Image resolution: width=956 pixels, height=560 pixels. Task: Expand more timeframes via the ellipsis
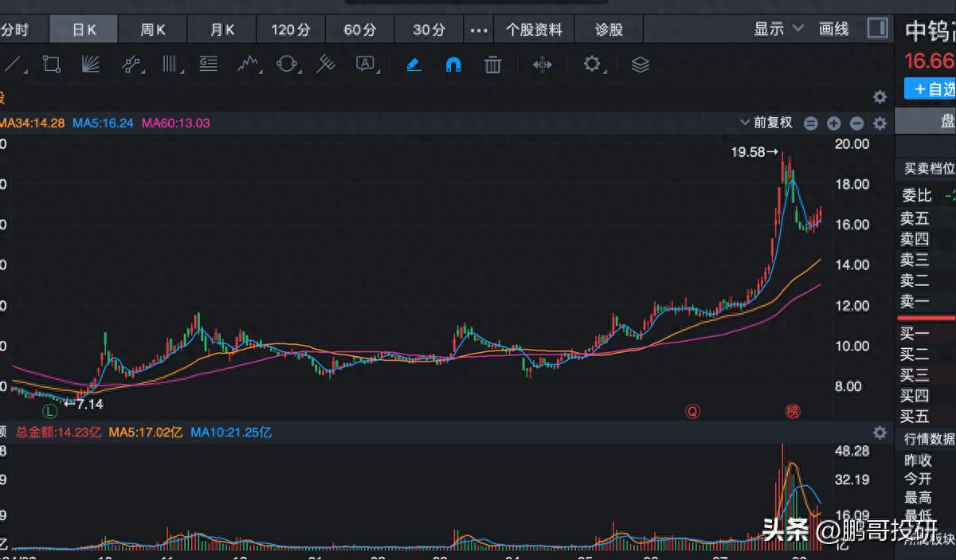(478, 30)
